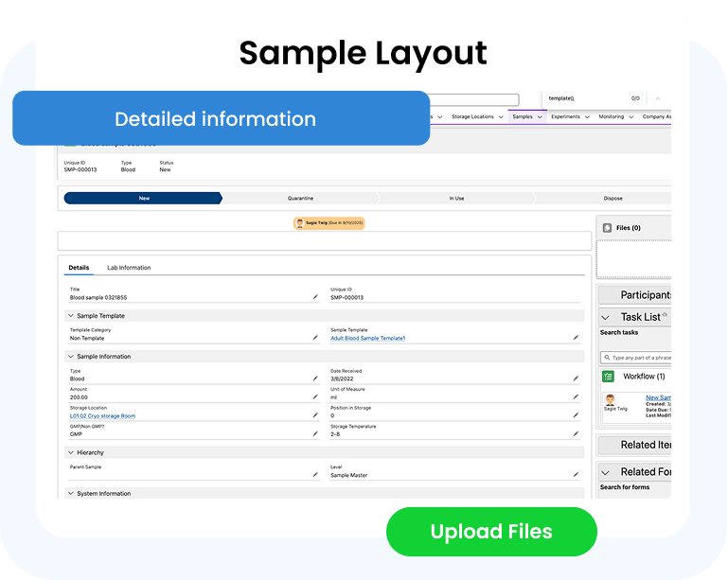Edit Template Category with pencil icon
This screenshot has width=728, height=580.
315,338
